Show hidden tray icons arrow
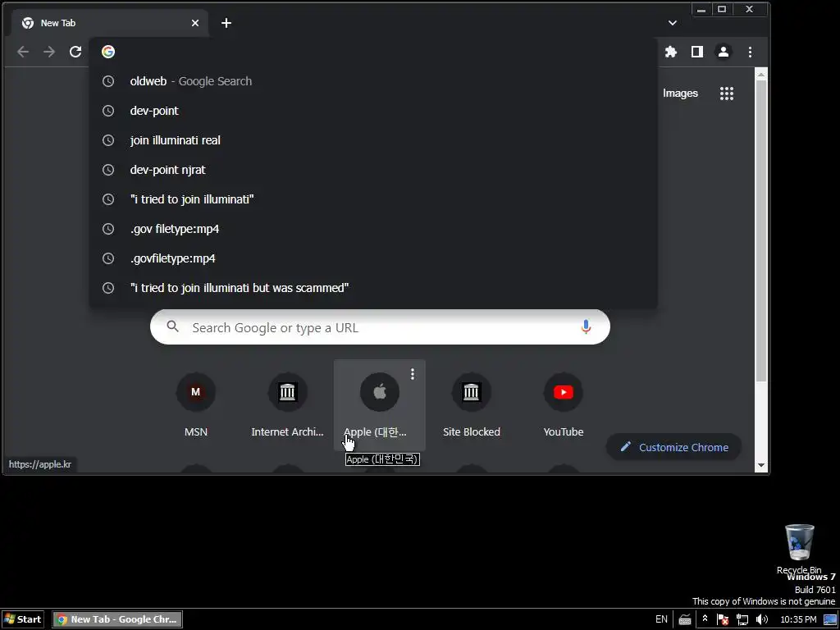 [705, 619]
